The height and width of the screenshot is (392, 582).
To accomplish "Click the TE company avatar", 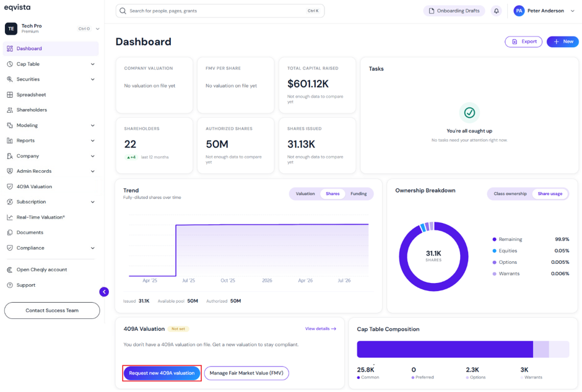I will (x=11, y=28).
